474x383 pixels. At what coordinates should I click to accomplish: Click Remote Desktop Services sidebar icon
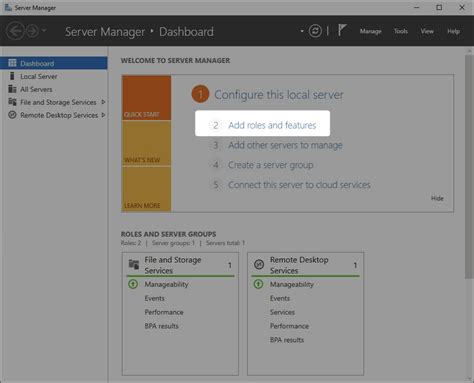12,115
